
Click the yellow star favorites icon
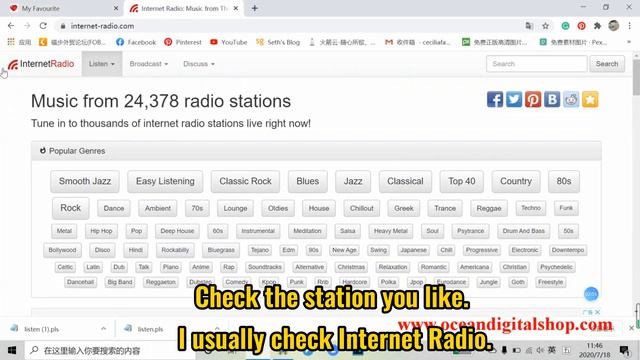coord(590,99)
